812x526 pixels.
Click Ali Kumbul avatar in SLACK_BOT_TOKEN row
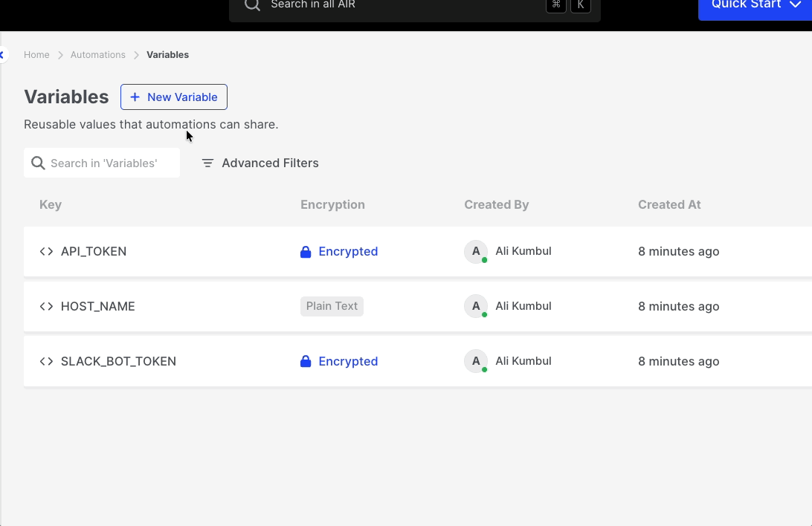tap(476, 361)
